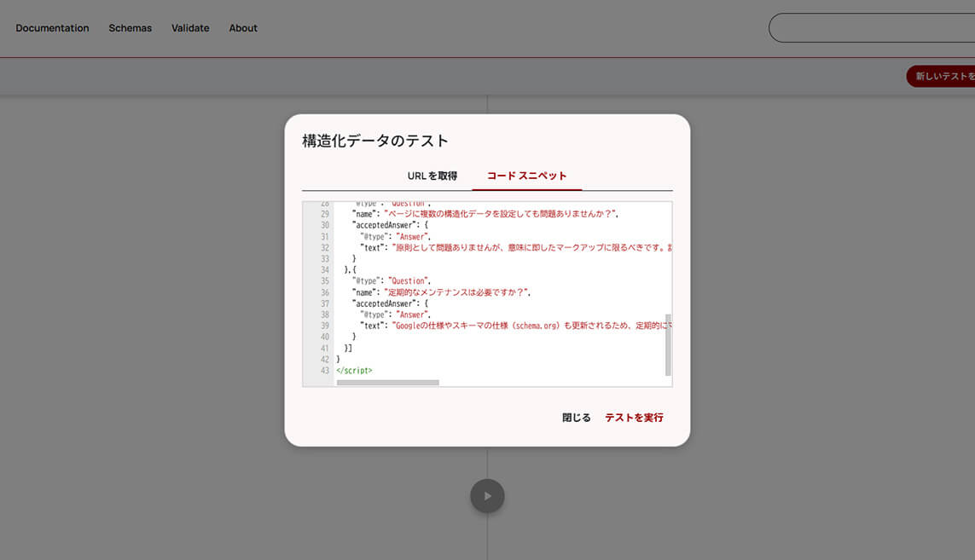Click the round play button behind dialog
Image resolution: width=975 pixels, height=560 pixels.
(488, 496)
